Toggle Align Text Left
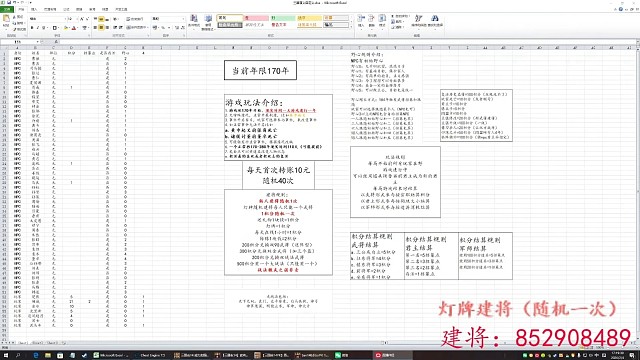This screenshot has width=640, height=360. (x=95, y=28)
